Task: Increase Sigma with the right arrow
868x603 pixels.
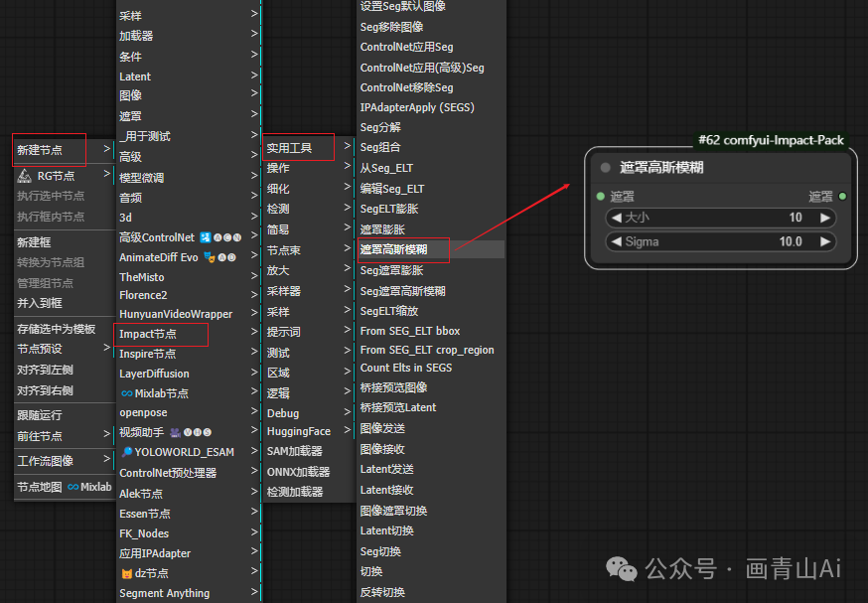Action: [825, 241]
